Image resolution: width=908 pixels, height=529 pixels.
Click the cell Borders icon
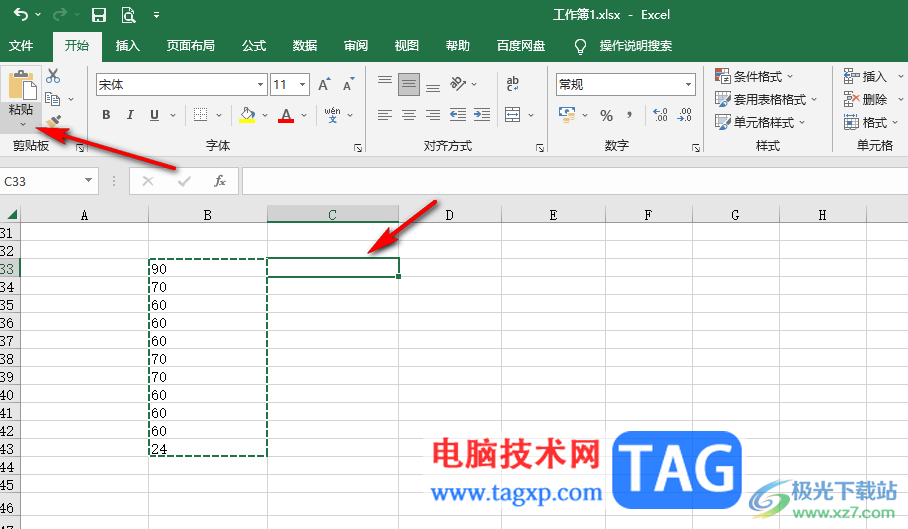pyautogui.click(x=200, y=115)
